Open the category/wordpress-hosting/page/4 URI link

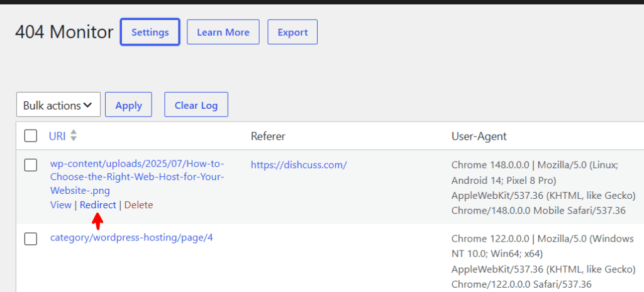point(131,238)
